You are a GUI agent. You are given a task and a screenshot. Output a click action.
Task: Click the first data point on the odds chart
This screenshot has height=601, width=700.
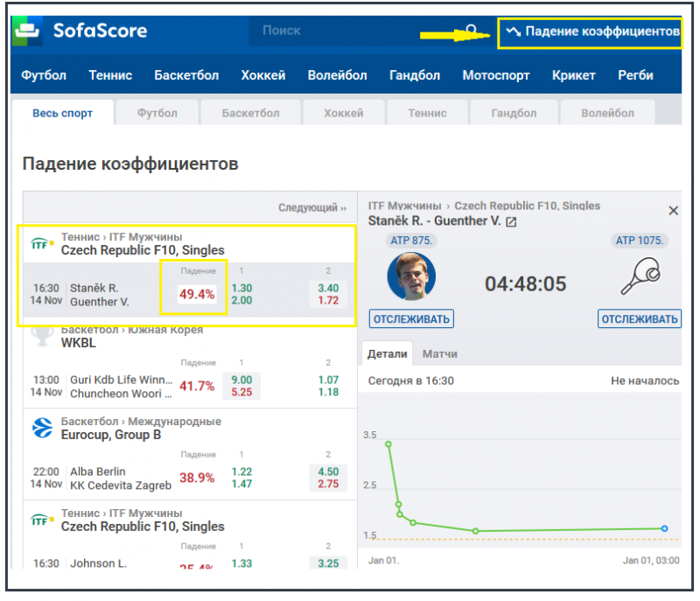pos(388,444)
